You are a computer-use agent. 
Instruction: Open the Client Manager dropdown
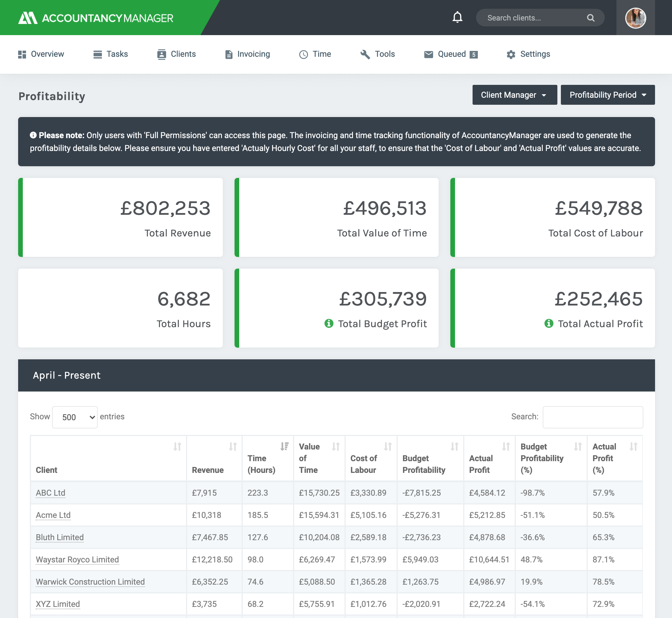[515, 95]
